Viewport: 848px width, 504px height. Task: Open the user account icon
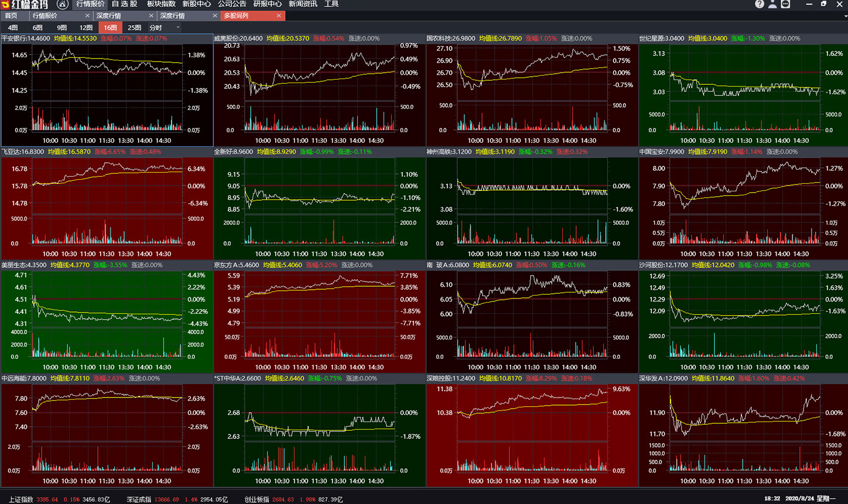coord(772,4)
